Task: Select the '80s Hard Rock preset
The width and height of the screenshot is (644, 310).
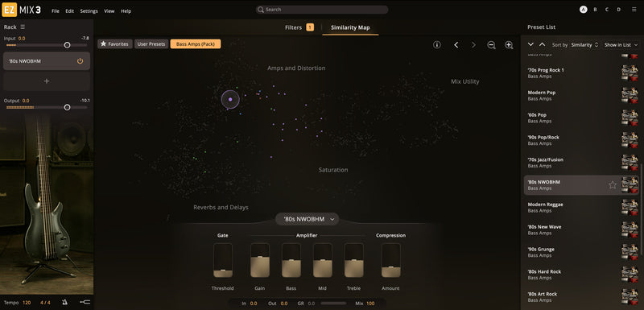Action: [580, 275]
